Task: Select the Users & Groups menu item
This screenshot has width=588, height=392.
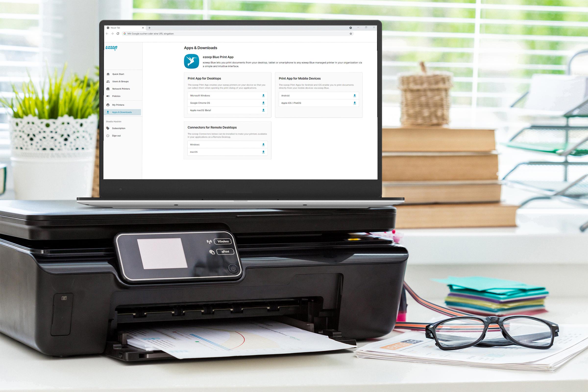Action: 121,81
